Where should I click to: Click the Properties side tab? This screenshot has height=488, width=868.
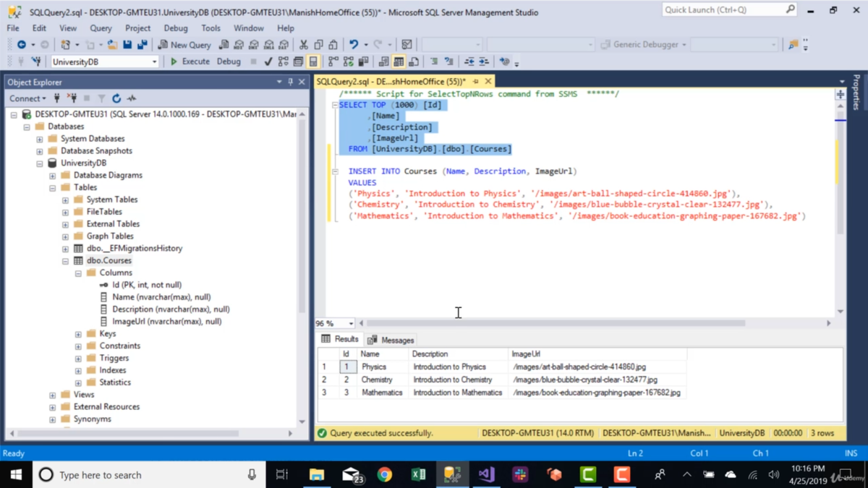coord(856,92)
